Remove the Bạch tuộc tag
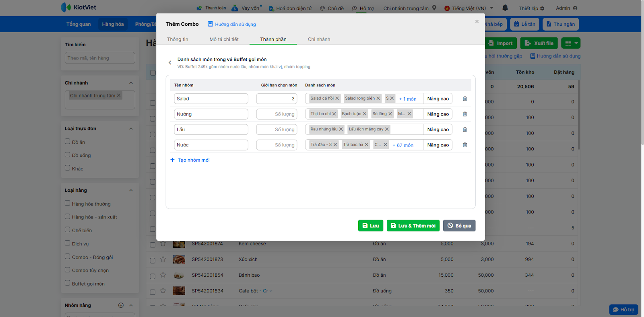The width and height of the screenshot is (644, 317). 365,114
